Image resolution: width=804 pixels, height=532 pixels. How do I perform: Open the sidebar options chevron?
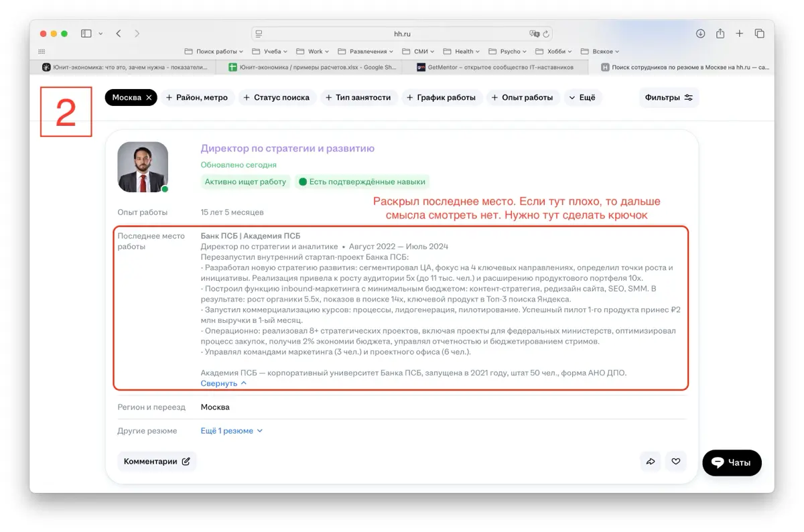(100, 34)
